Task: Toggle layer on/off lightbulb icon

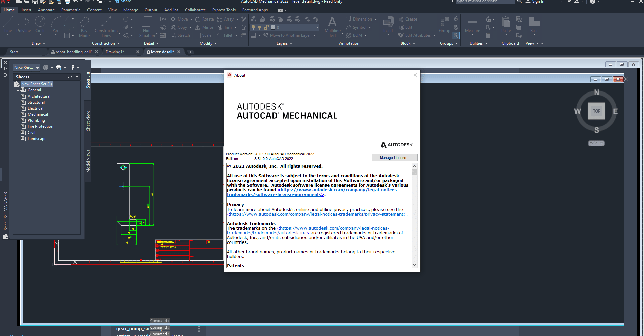Action: pos(254,27)
